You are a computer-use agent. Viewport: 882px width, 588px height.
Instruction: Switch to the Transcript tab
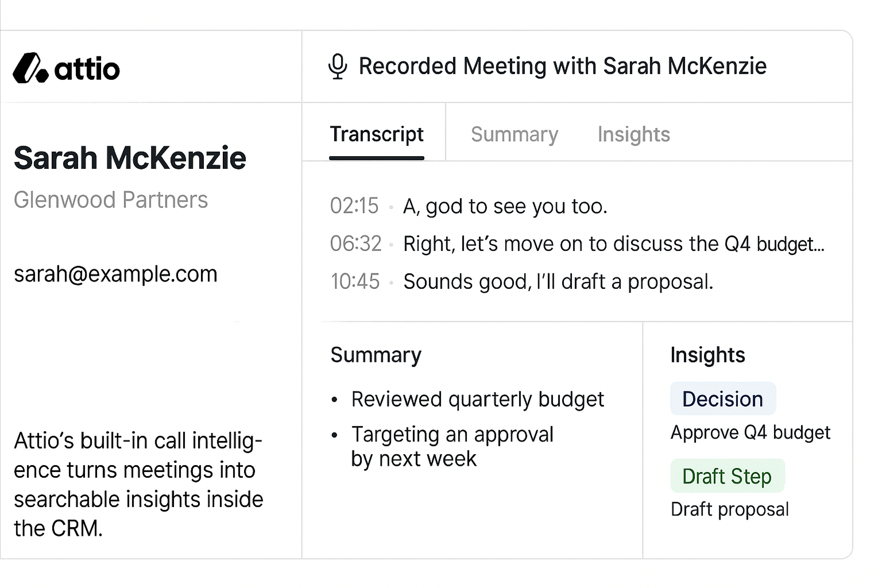point(377,134)
